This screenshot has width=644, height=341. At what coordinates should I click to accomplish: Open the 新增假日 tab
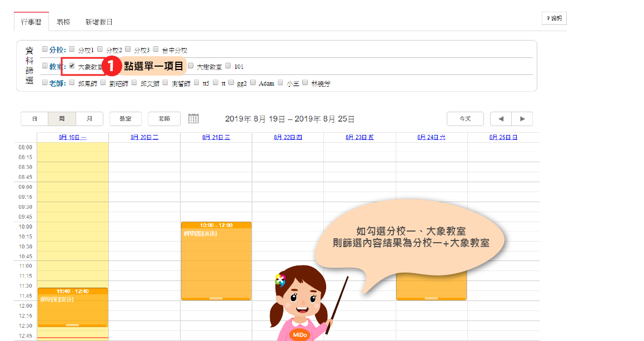click(99, 22)
